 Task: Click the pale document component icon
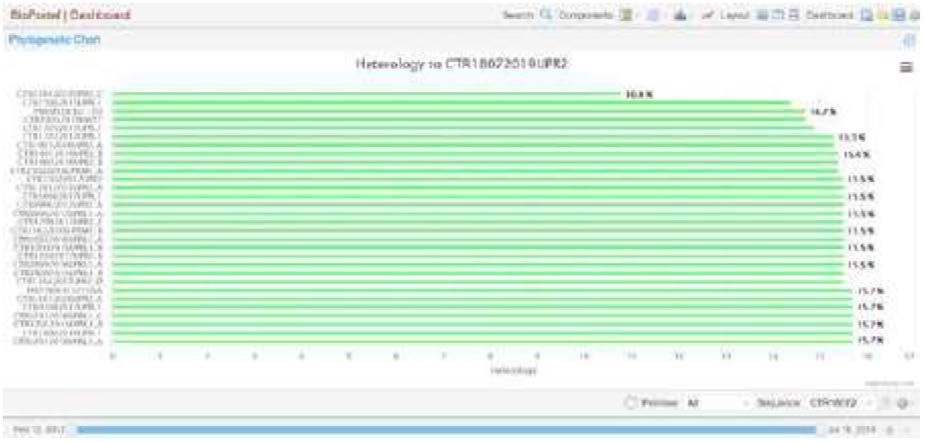click(652, 15)
